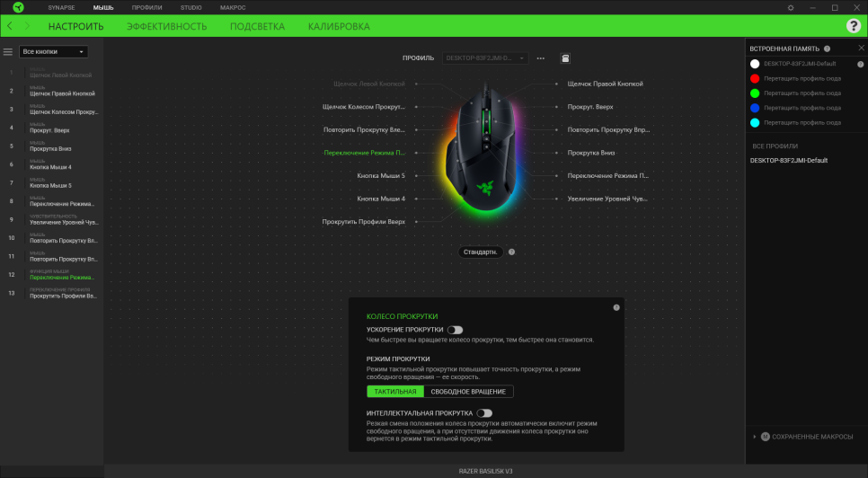Select white onboard memory slot circle
Image resolution: width=868 pixels, height=478 pixels.
tap(755, 64)
